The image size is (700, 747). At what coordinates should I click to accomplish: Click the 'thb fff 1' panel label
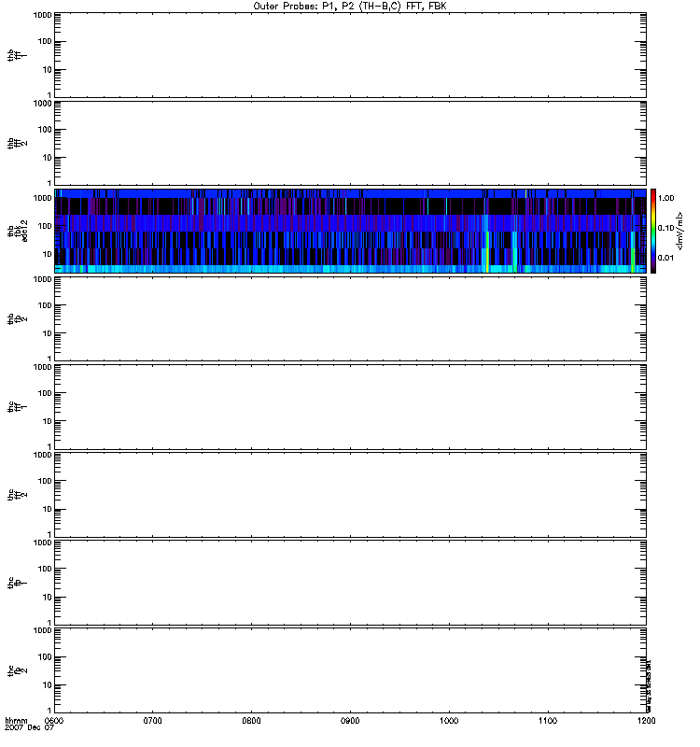(x=17, y=55)
